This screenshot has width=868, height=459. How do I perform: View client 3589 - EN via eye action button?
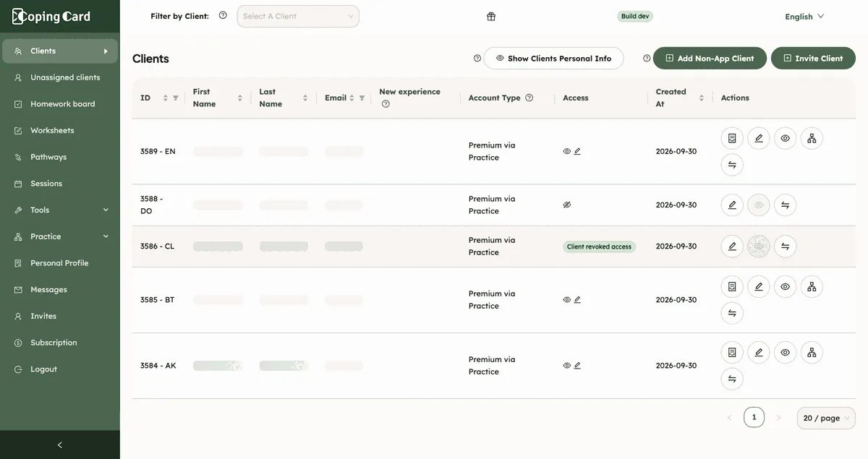(x=785, y=138)
